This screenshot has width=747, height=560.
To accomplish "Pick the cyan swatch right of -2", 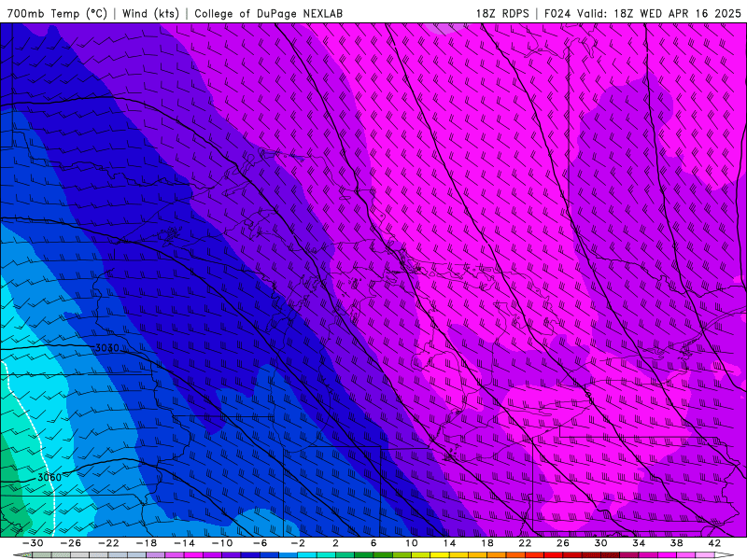I will pyautogui.click(x=307, y=555).
